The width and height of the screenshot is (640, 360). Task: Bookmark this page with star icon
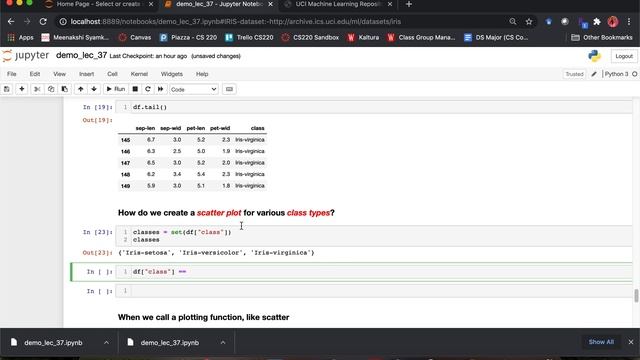(x=529, y=22)
